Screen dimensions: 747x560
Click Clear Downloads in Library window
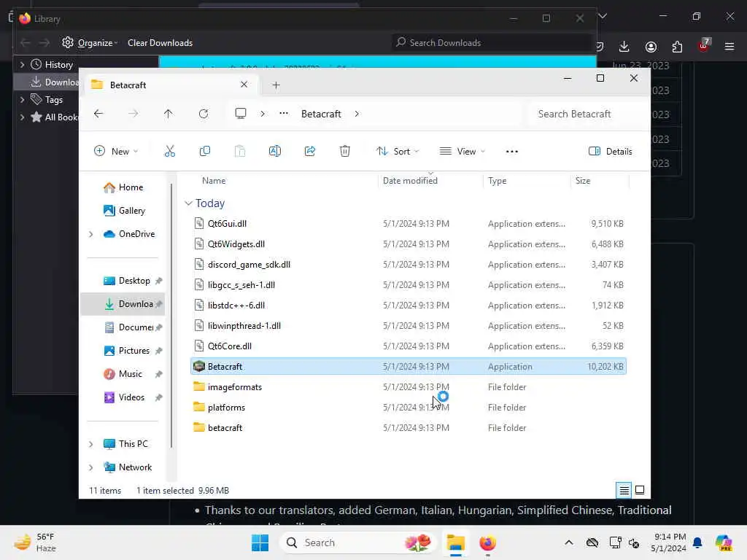[x=160, y=43]
